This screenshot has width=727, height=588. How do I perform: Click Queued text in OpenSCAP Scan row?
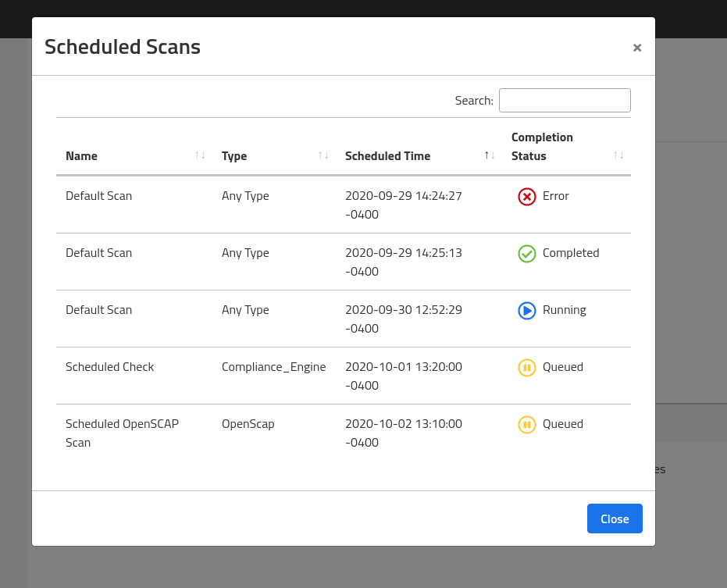point(563,424)
